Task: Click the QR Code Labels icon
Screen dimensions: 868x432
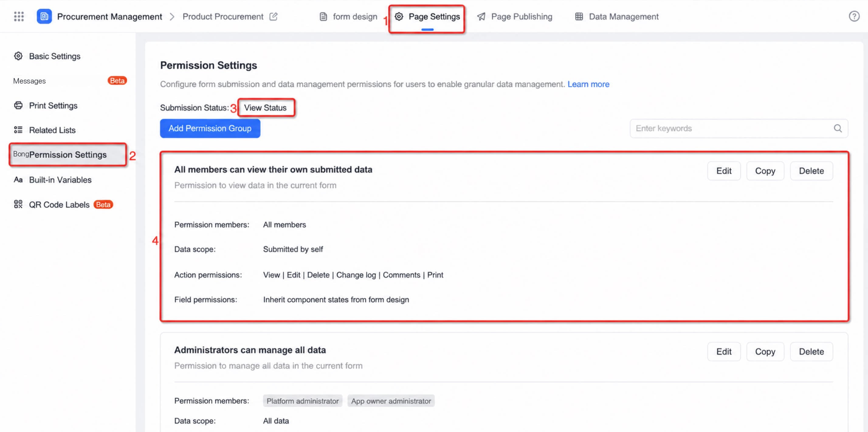Action: pos(18,204)
